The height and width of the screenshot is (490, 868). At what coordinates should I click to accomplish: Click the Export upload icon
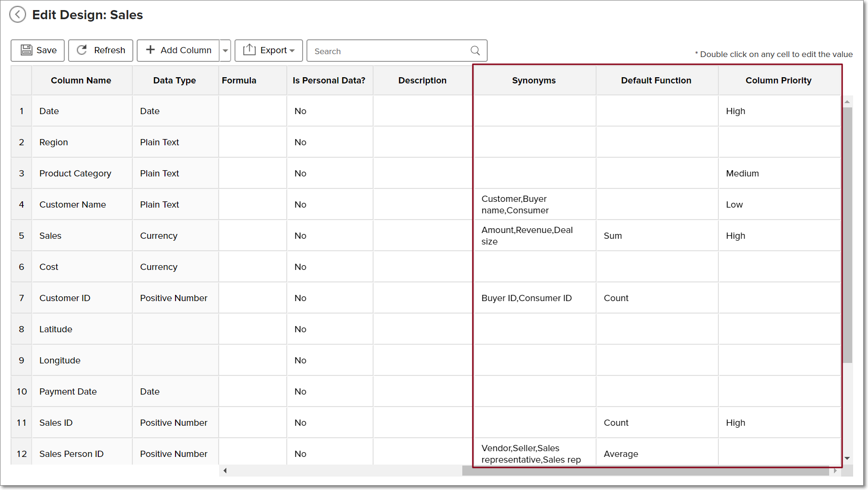[x=249, y=50]
